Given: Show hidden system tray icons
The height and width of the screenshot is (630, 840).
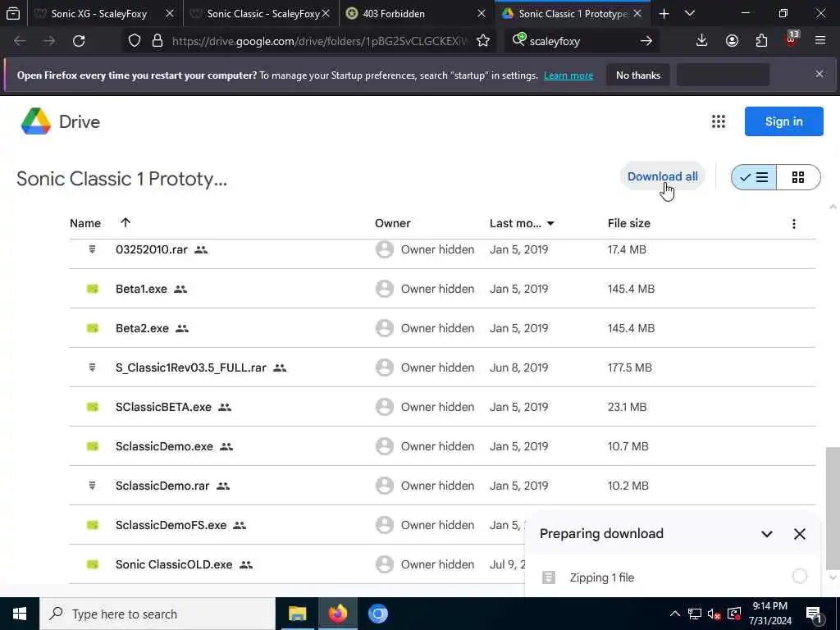Looking at the screenshot, I should point(675,614).
